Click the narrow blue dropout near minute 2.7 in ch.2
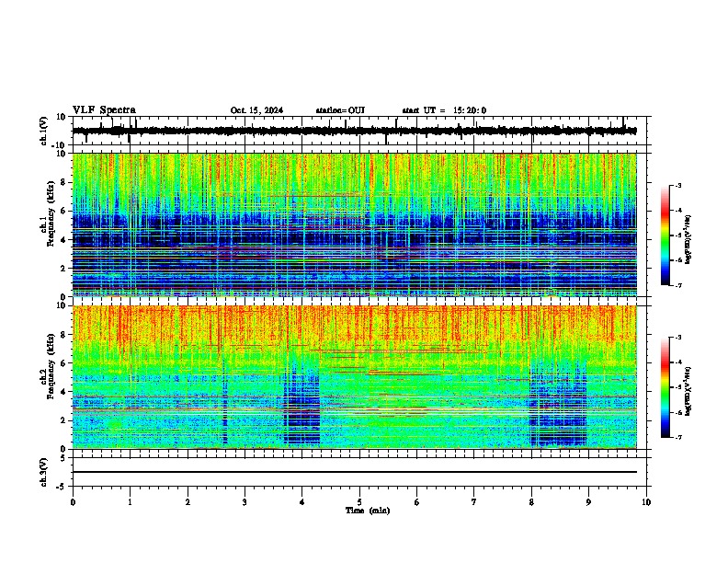 pos(224,402)
